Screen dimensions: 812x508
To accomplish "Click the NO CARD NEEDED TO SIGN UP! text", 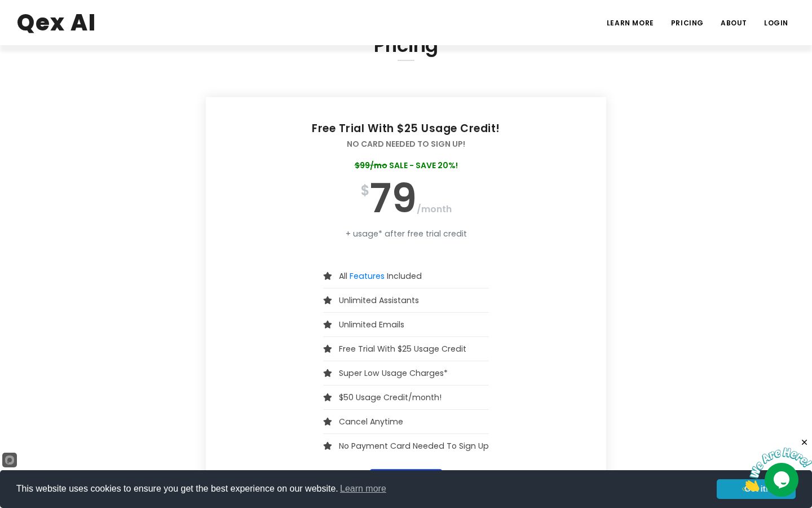I will pyautogui.click(x=406, y=144).
